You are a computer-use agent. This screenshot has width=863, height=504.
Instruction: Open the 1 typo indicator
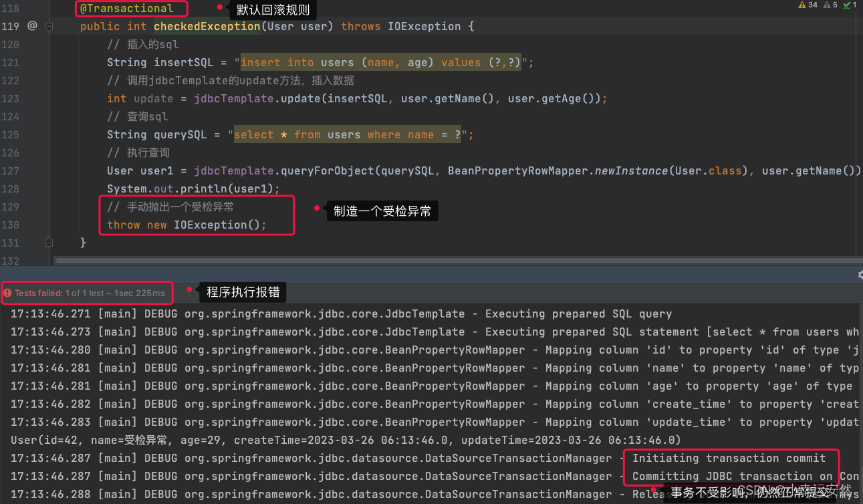coord(850,5)
